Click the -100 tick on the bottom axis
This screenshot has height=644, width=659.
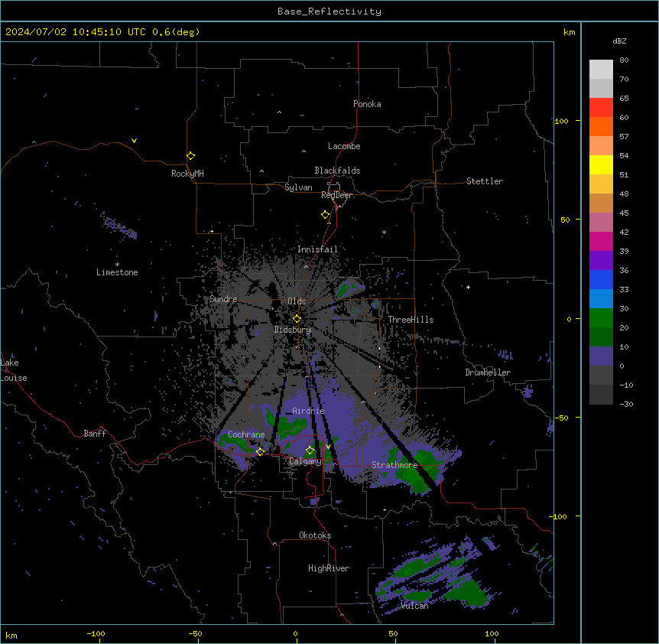coord(96,633)
